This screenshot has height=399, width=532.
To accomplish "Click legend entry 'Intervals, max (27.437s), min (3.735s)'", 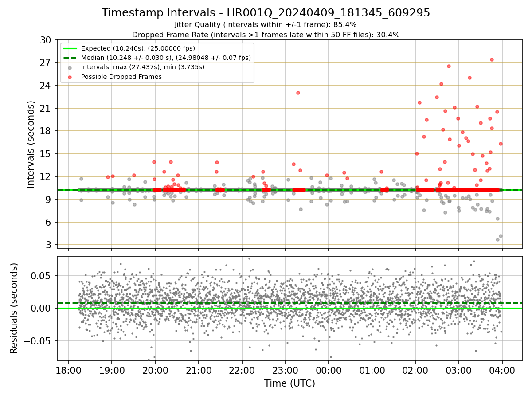I will 143,67.
